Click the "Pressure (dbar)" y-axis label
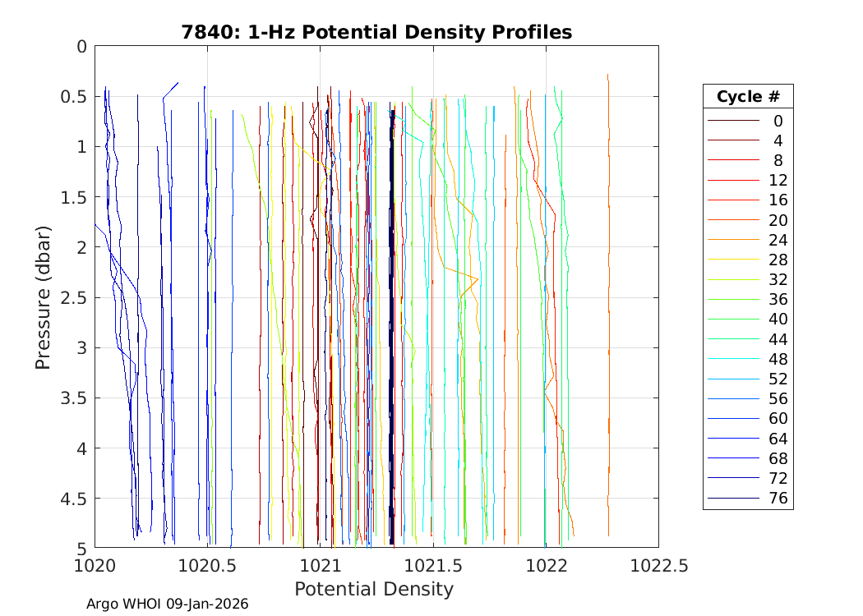 point(44,297)
